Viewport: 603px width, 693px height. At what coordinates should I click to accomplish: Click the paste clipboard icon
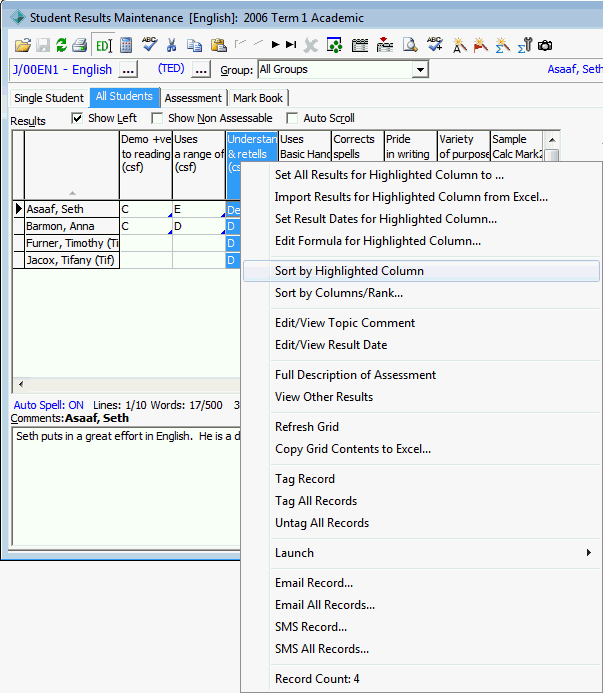(218, 45)
